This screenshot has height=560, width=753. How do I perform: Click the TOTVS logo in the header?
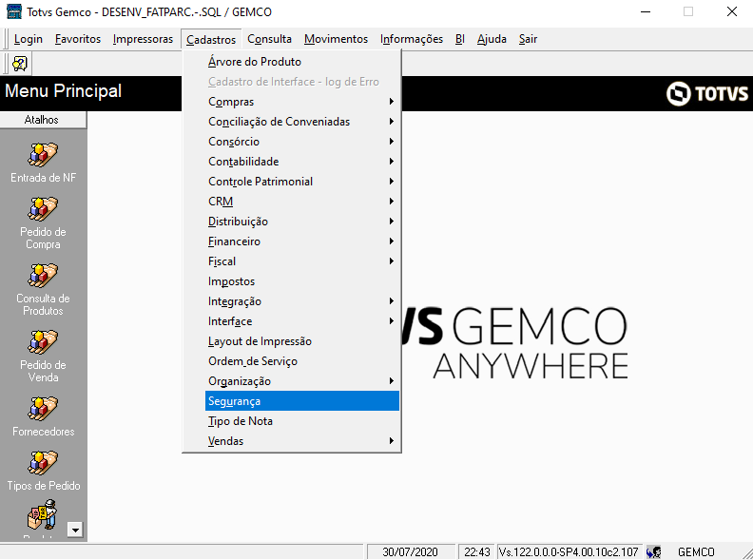[x=707, y=94]
